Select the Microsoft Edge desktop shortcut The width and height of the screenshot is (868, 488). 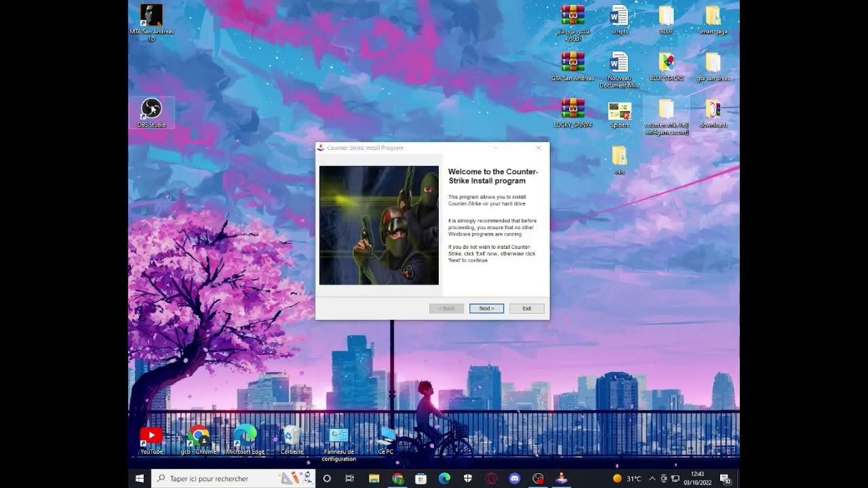point(245,439)
